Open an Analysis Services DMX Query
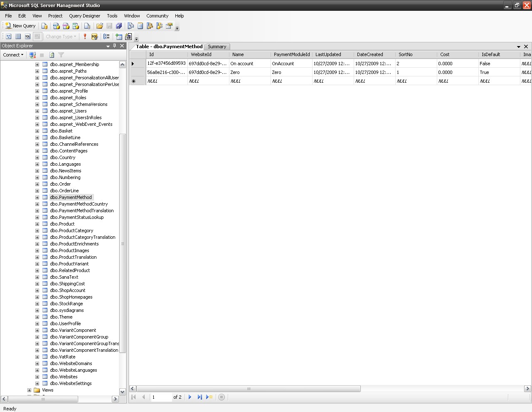Screen dimensions: 532x412 tap(66, 26)
